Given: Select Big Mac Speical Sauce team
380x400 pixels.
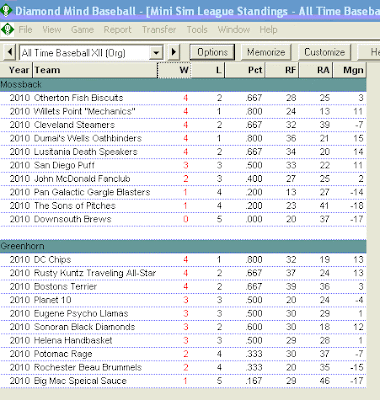Looking at the screenshot, I should click(x=183, y=381).
